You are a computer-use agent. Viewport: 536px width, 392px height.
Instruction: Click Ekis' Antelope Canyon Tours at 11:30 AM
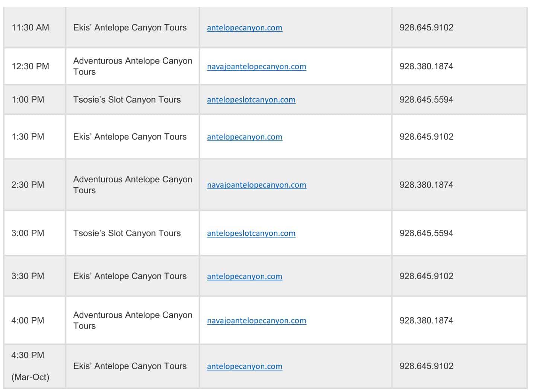[130, 28]
